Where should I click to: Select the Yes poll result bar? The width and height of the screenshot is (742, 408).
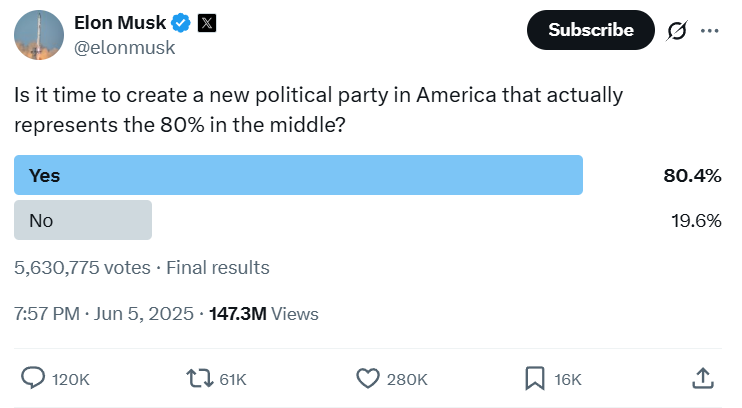coord(298,175)
